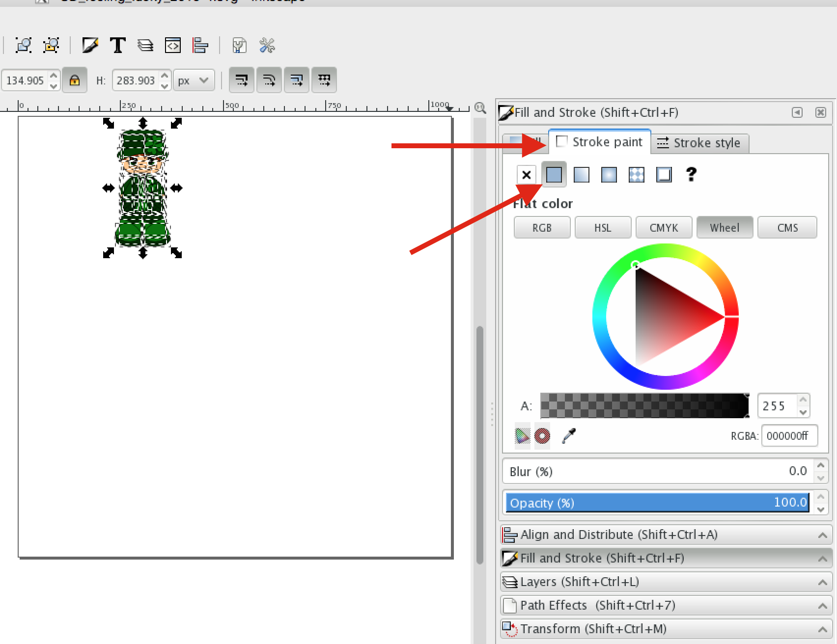The image size is (837, 644).
Task: Switch to the Stroke paint tab
Action: coord(600,142)
